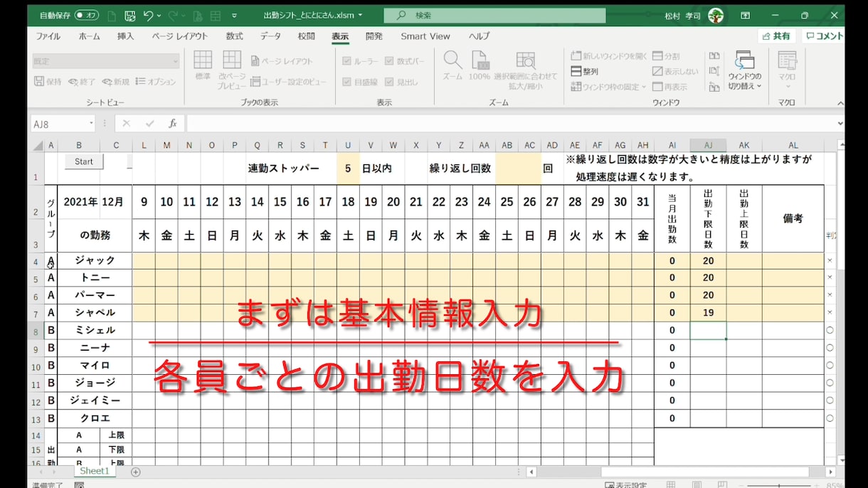The width and height of the screenshot is (868, 488).
Task: Open sheet view オプション
Action: click(x=155, y=82)
